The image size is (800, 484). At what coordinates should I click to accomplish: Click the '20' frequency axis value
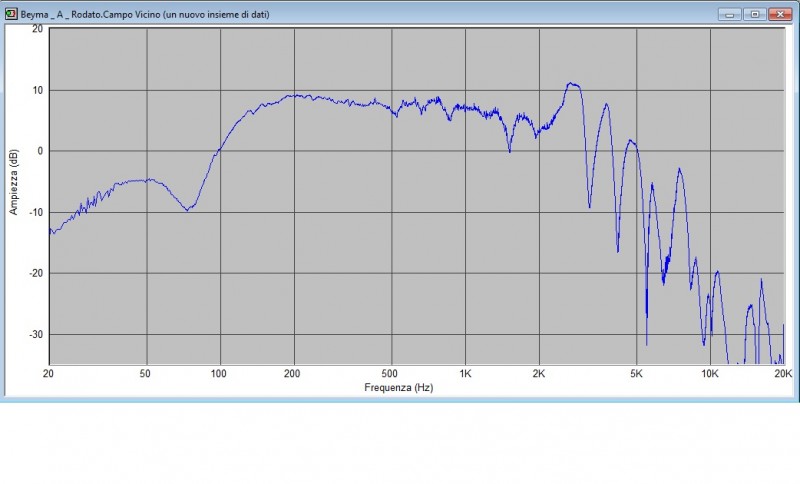pyautogui.click(x=48, y=374)
